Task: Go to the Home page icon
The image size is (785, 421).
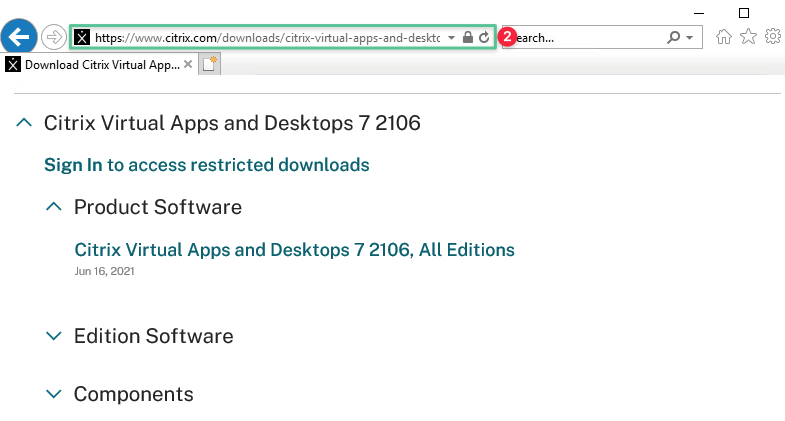Action: point(723,37)
